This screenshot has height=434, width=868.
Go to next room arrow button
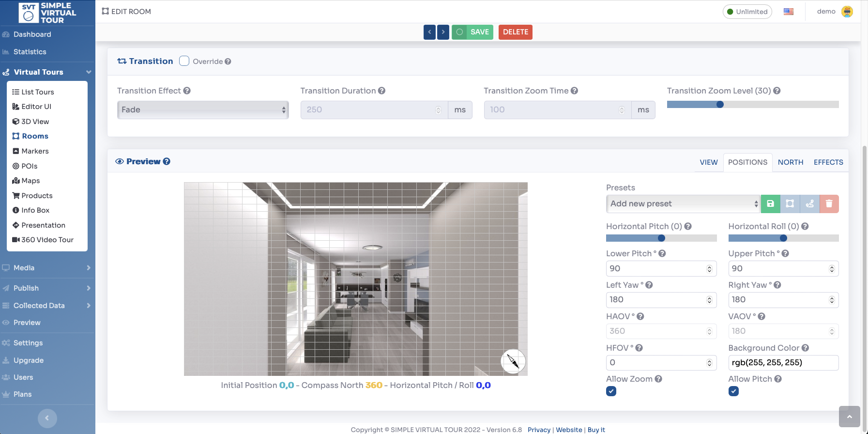pos(443,32)
